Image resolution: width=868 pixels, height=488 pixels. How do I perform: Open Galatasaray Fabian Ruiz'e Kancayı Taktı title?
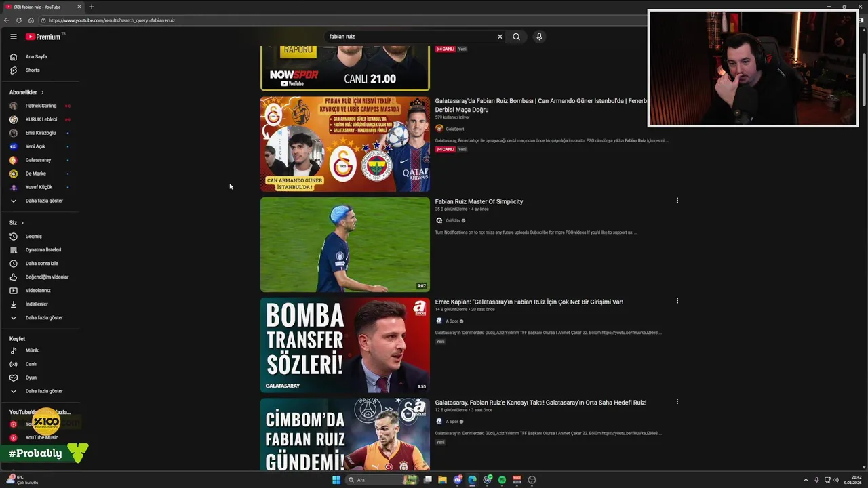pos(540,403)
